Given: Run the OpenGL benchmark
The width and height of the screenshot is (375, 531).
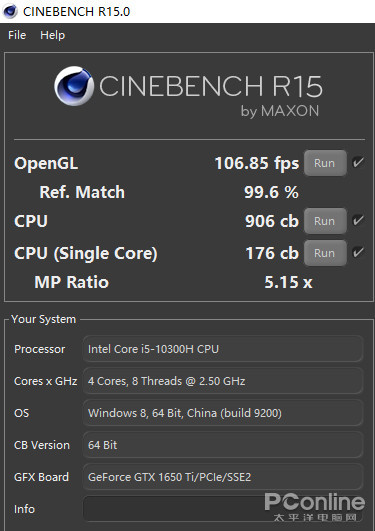Looking at the screenshot, I should point(325,163).
